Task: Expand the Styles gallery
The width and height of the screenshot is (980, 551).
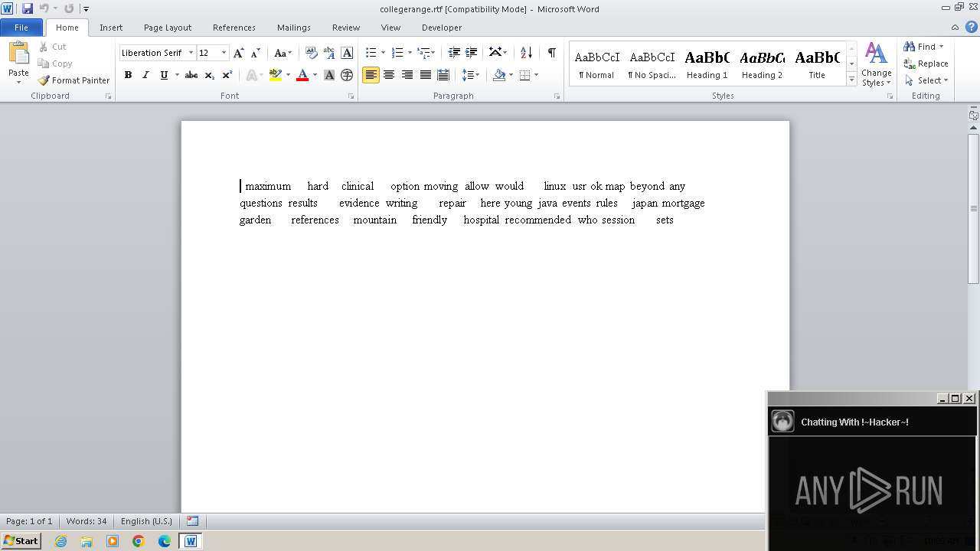Action: click(x=851, y=80)
